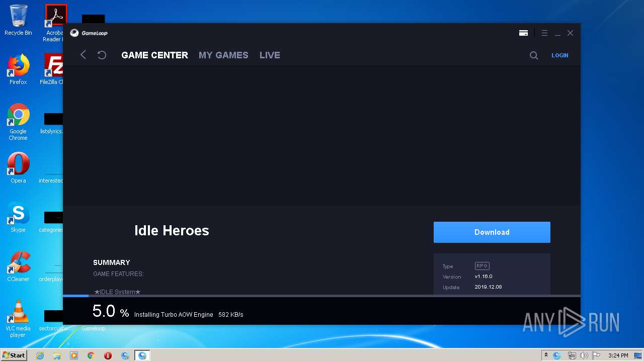Open Google Chrome desktop shortcut
This screenshot has width=644, height=362.
[18, 122]
